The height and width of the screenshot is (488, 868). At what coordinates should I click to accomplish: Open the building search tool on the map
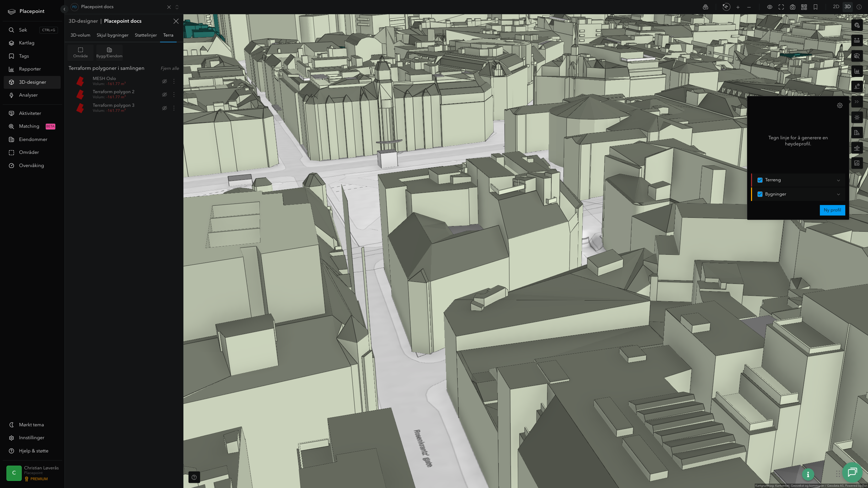(x=857, y=56)
